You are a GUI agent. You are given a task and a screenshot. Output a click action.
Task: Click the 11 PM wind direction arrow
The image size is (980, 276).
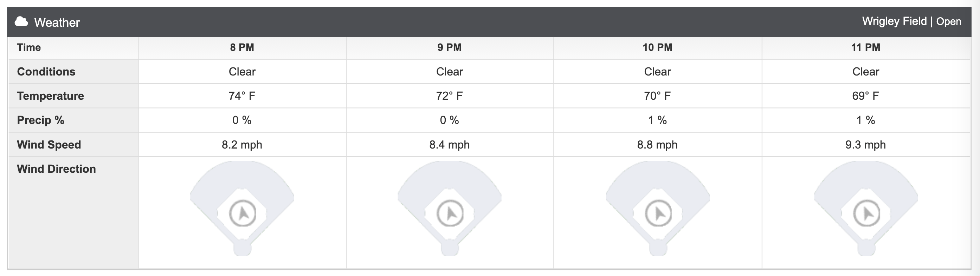[866, 213]
